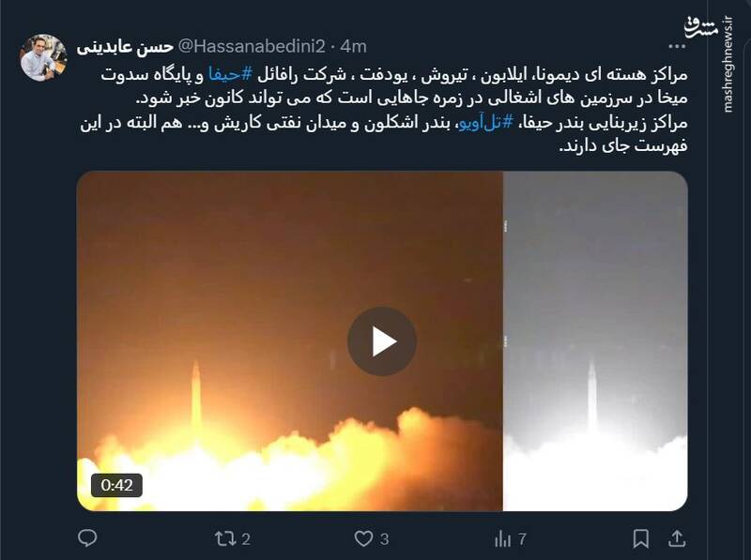Click the retweet icon
This screenshot has width=751, height=560.
click(x=225, y=539)
